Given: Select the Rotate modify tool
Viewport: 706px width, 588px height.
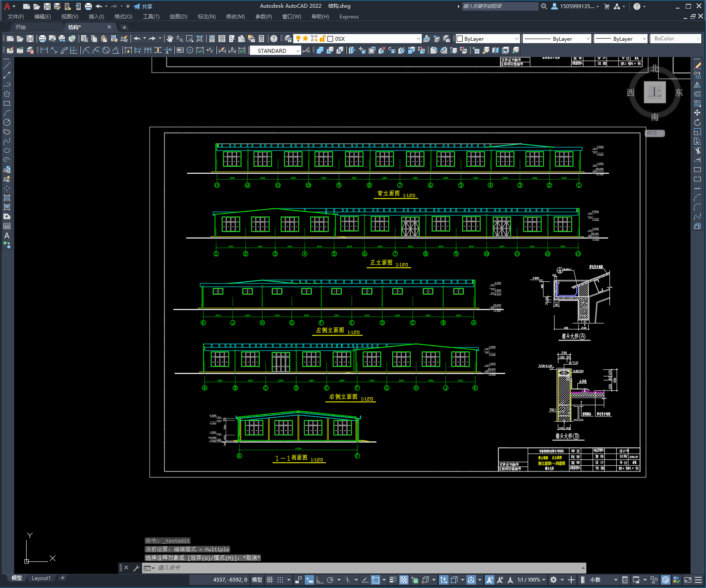Looking at the screenshot, I should 697,122.
